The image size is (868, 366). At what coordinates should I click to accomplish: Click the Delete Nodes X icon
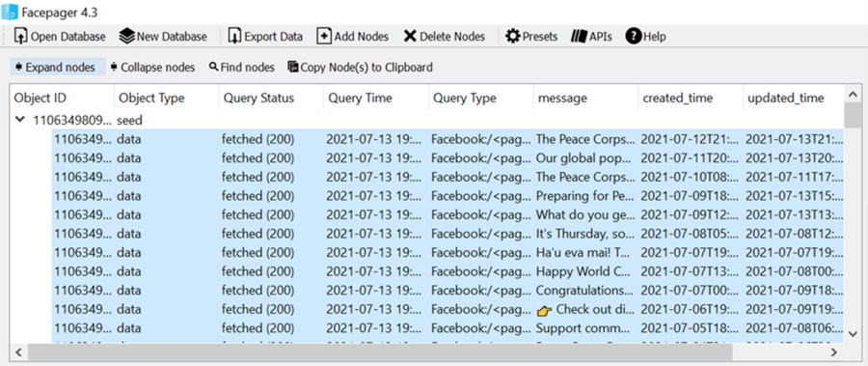(x=410, y=37)
